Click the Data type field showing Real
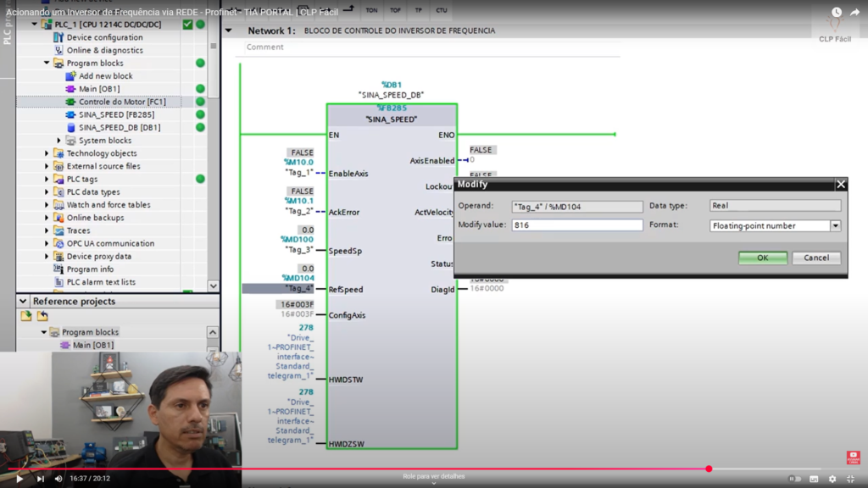The height and width of the screenshot is (488, 868). pyautogui.click(x=775, y=206)
